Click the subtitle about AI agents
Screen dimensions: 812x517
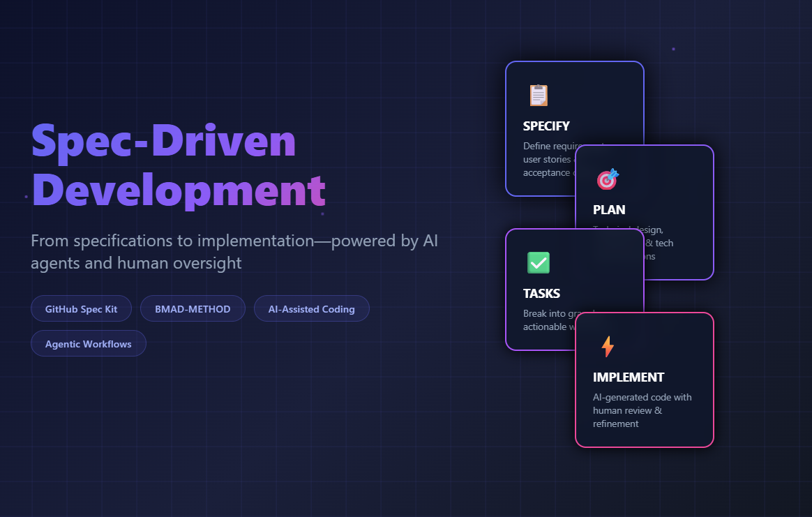point(234,251)
